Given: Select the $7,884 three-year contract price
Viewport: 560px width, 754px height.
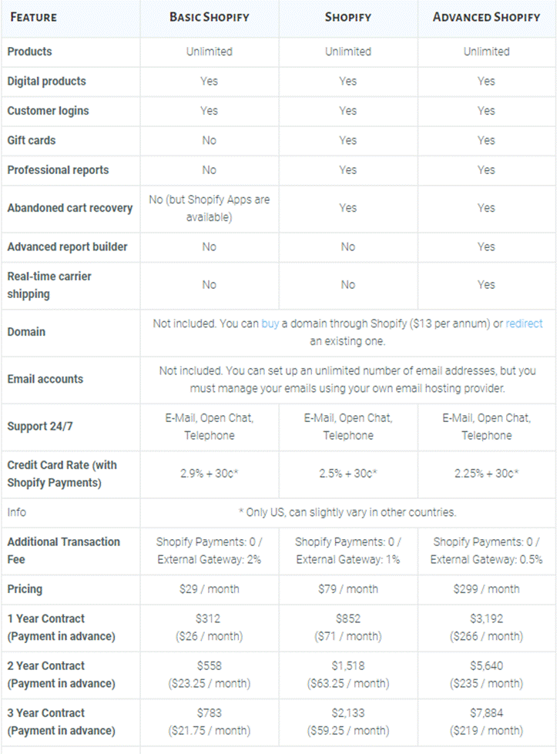Looking at the screenshot, I should coord(486,713).
